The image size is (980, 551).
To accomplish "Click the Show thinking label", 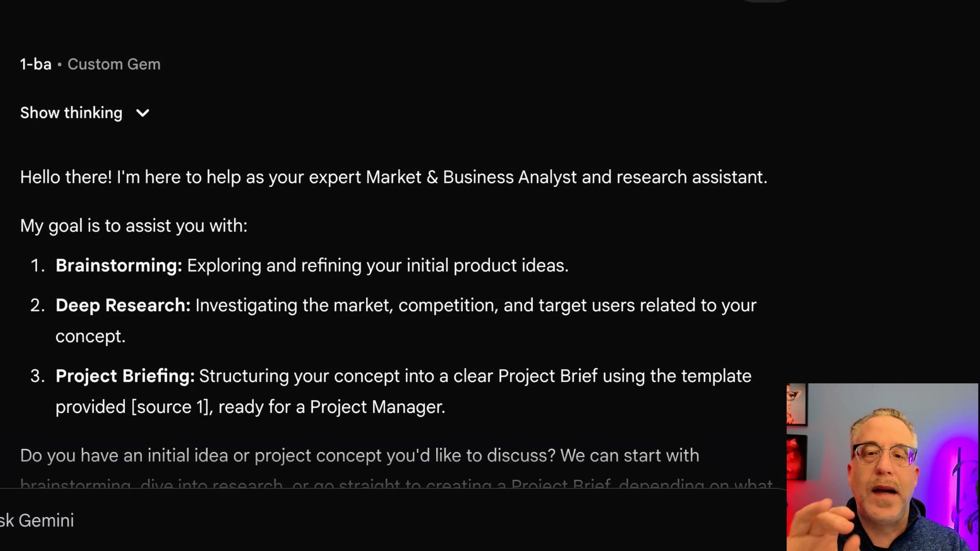I will 71,113.
